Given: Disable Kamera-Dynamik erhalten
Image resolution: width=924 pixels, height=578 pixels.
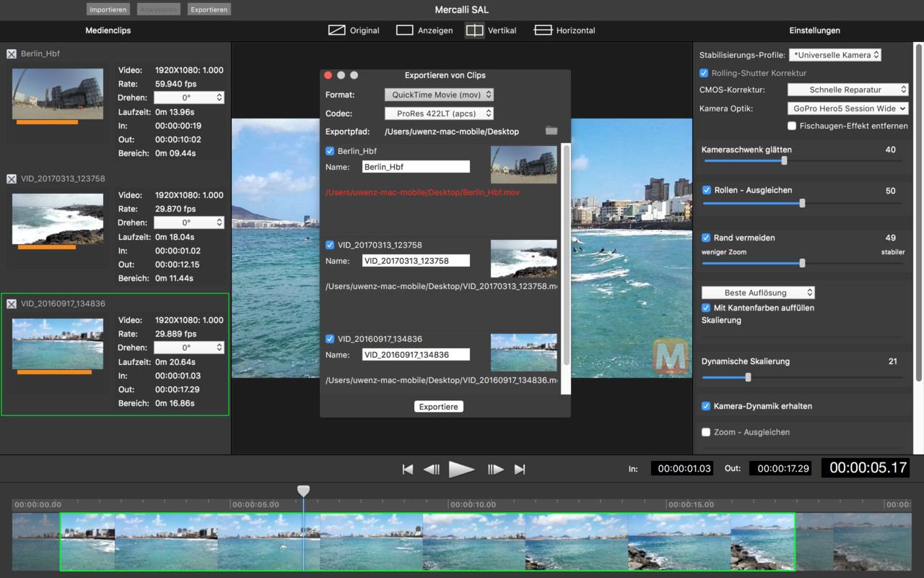Looking at the screenshot, I should pyautogui.click(x=707, y=406).
